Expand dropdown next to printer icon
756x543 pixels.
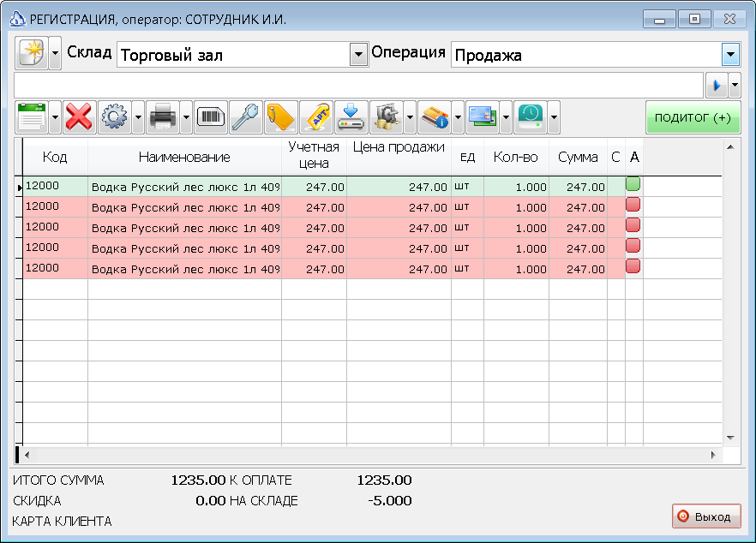pos(186,117)
